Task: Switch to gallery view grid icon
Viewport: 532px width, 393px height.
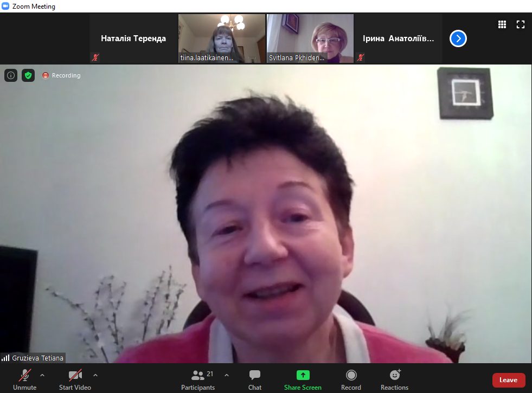Action: (502, 24)
